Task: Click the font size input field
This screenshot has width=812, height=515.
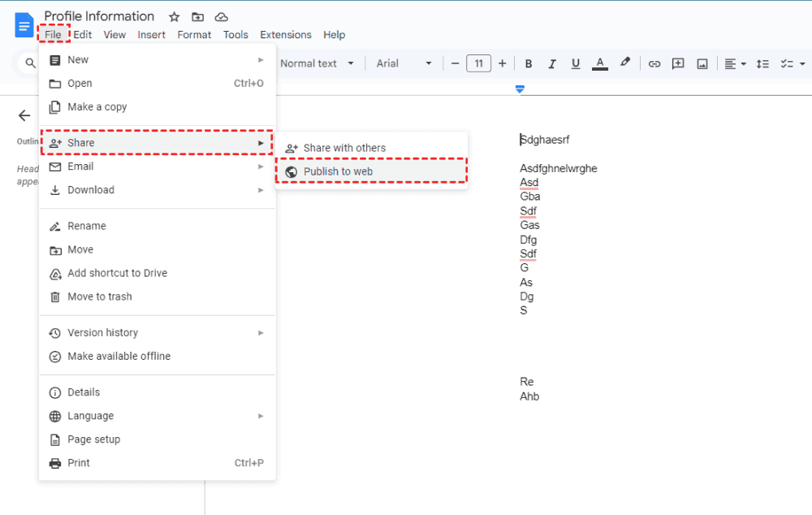Action: tap(478, 63)
